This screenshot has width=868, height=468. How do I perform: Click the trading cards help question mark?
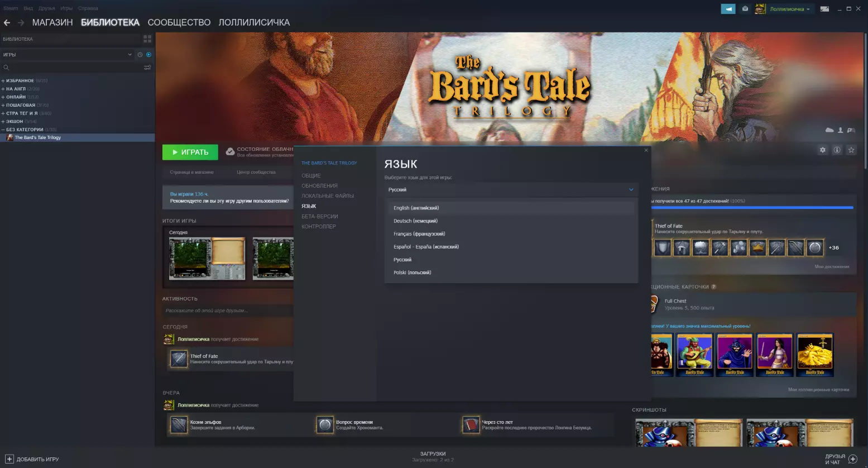pyautogui.click(x=713, y=286)
